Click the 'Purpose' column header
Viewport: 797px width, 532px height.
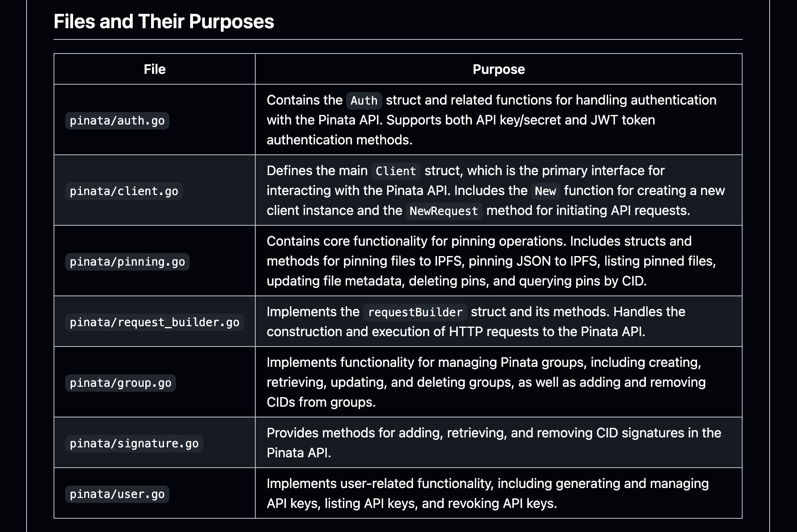point(499,69)
